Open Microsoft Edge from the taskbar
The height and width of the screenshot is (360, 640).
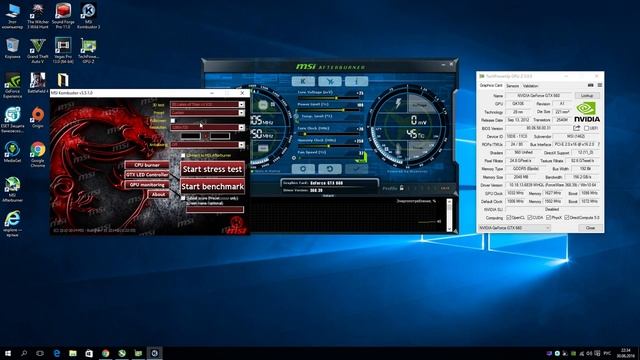pyautogui.click(x=56, y=353)
